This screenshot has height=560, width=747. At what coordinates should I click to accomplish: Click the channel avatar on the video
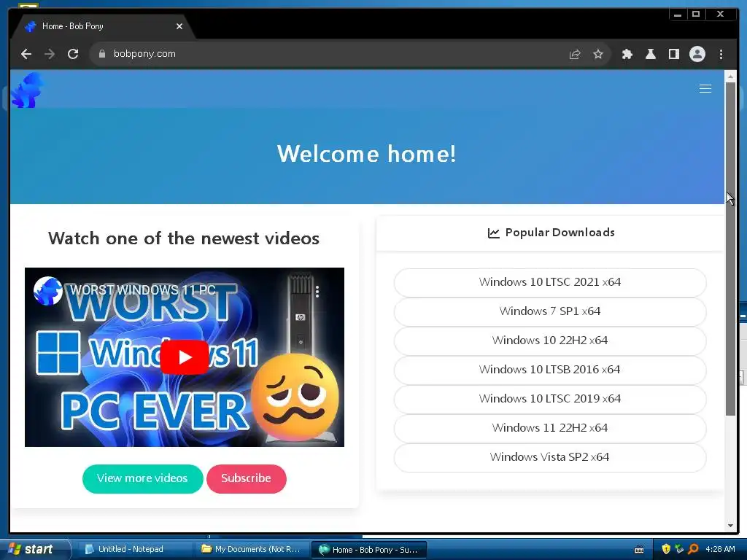(48, 290)
